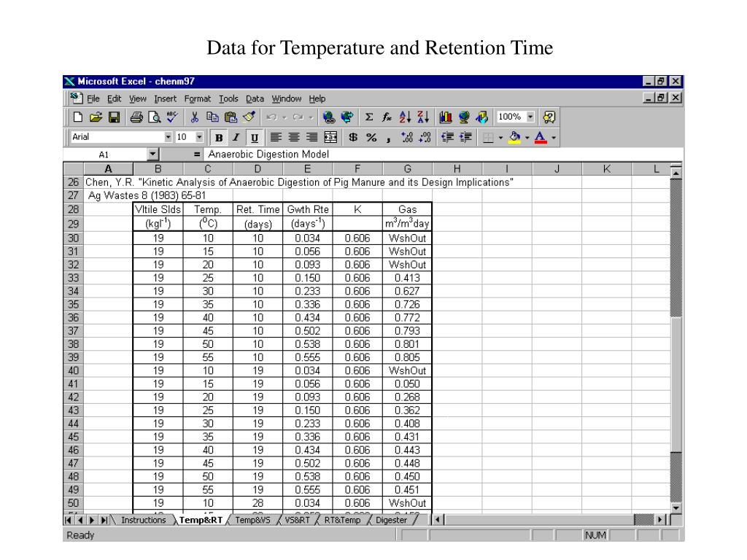Image resolution: width=747 pixels, height=560 pixels.
Task: Click the Insert Hyperlink globe icon
Action: pos(329,117)
